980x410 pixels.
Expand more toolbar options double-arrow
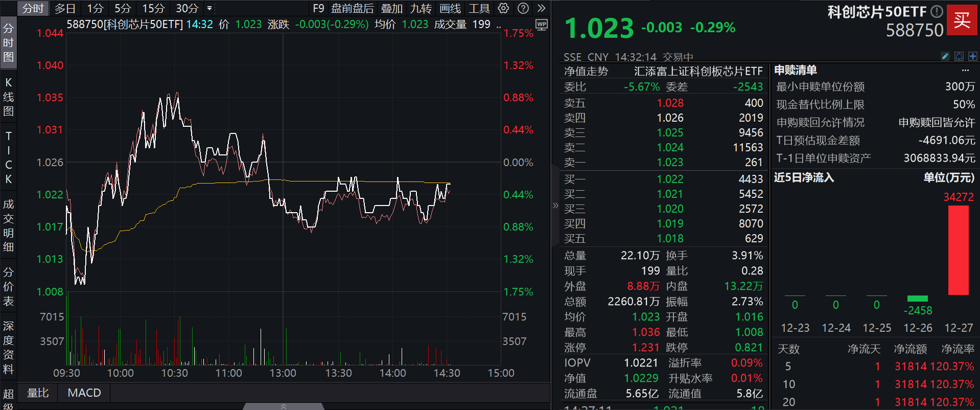pyautogui.click(x=542, y=8)
